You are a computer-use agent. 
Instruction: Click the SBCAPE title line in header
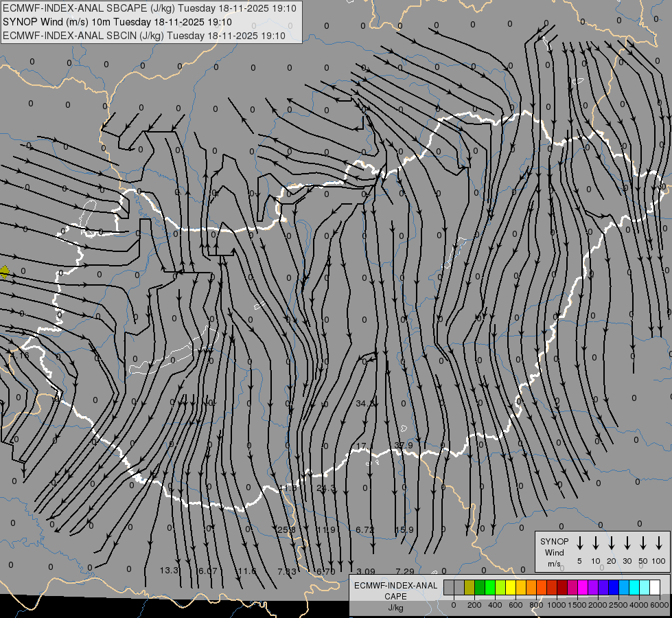tap(150, 8)
